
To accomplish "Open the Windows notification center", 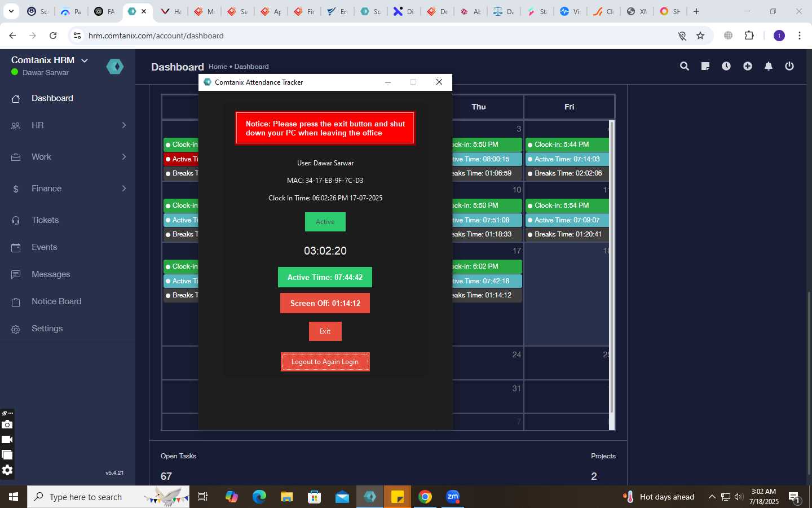I will tap(795, 497).
